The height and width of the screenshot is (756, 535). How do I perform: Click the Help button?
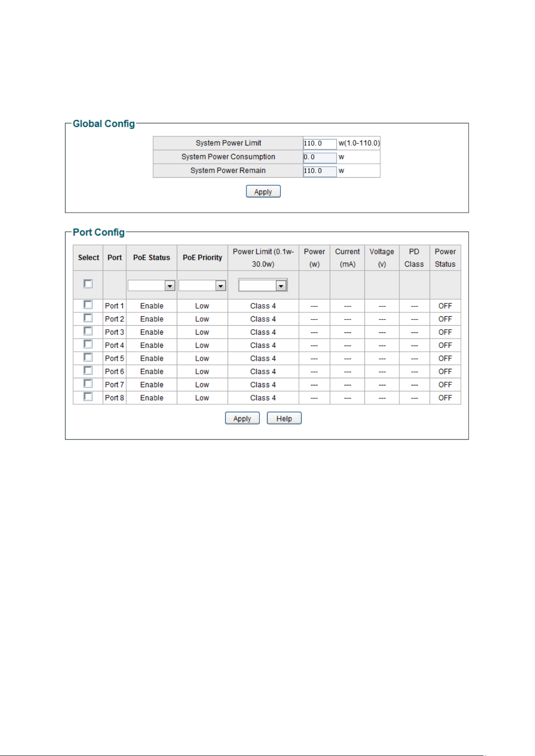[x=284, y=418]
